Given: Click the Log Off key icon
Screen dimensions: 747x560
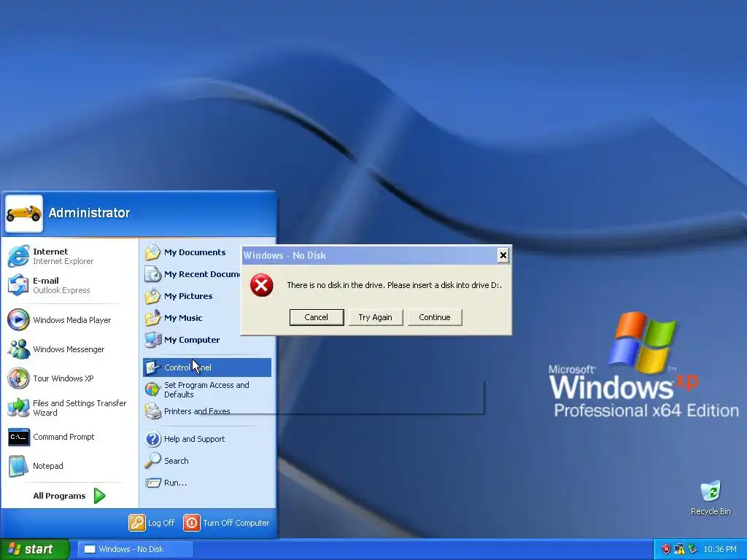Looking at the screenshot, I should [136, 522].
